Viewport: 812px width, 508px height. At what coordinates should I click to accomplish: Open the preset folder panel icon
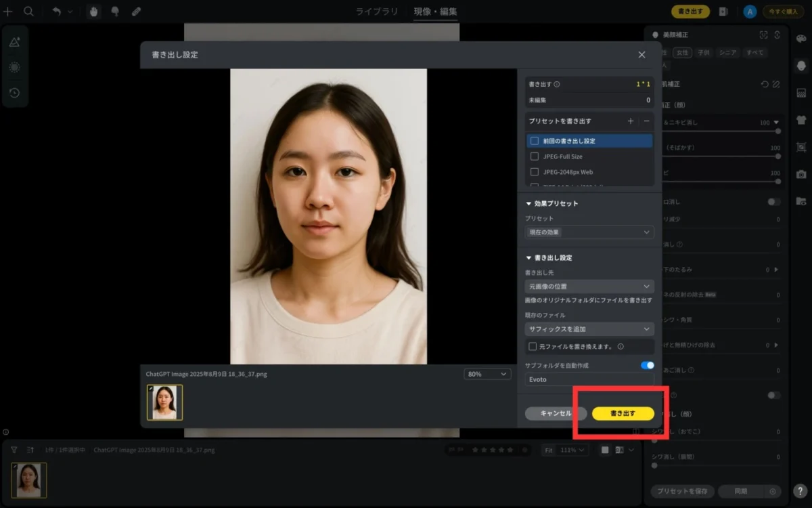(x=801, y=201)
